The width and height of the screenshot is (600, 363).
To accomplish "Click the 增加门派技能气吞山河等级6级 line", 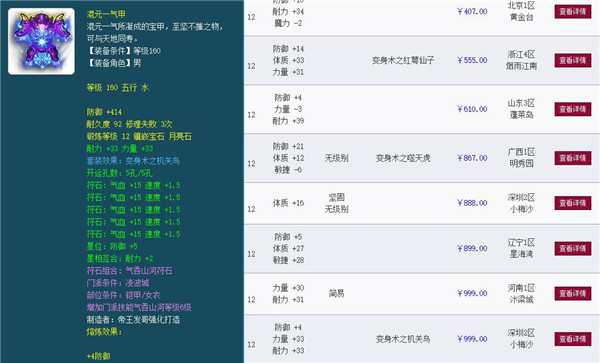I will click(139, 307).
